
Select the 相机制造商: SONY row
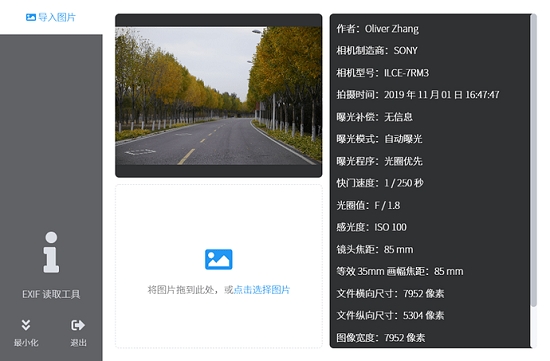point(377,51)
